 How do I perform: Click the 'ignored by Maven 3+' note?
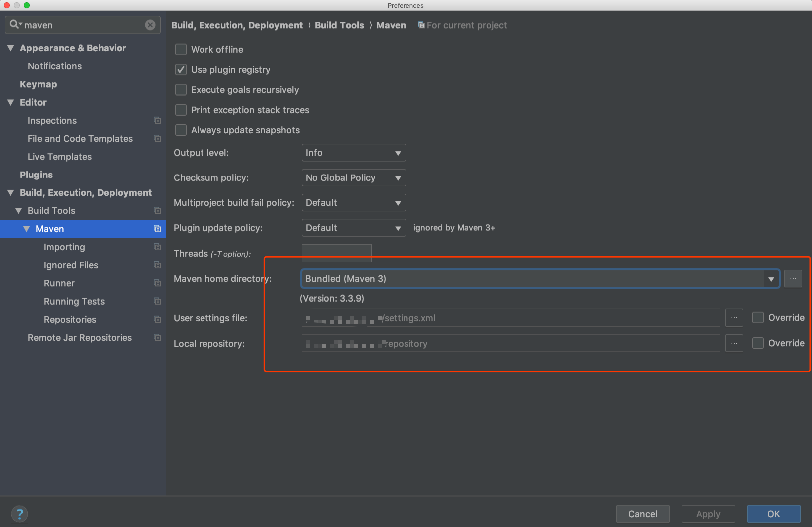coord(454,228)
